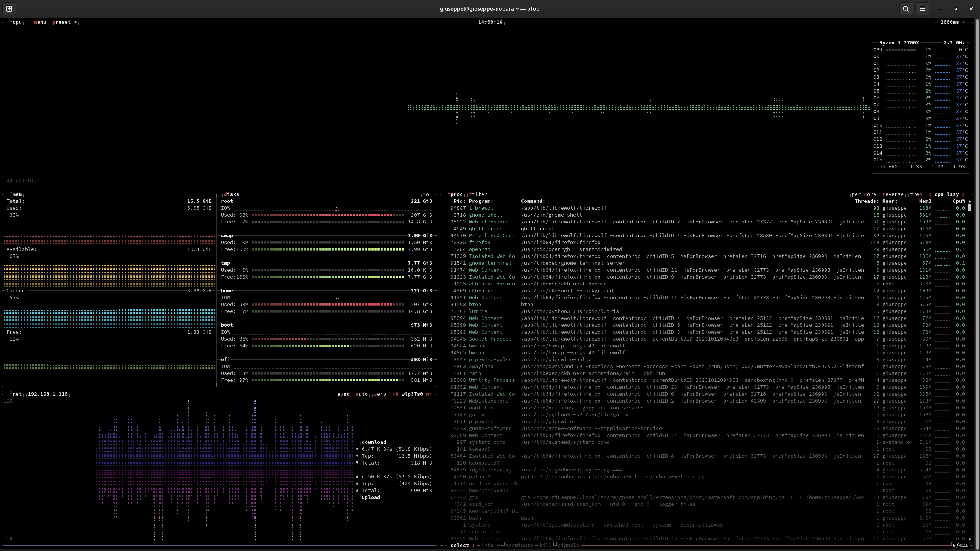The image size is (980, 551).
Task: Toggle io mode in disks box
Action: [426, 194]
